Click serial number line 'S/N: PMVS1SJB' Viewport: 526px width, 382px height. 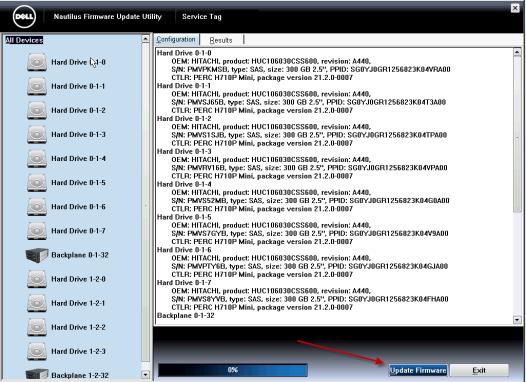pyautogui.click(x=309, y=135)
